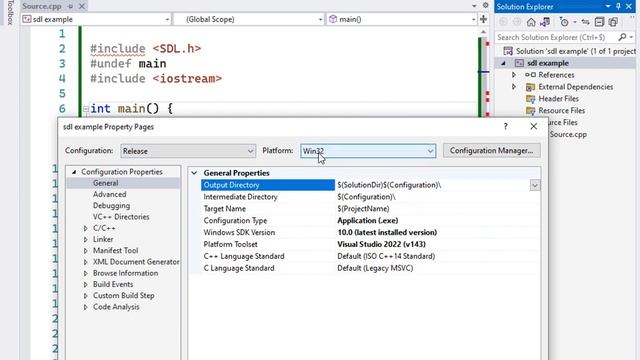Click Solution Explorer back navigation arrow

pyautogui.click(x=503, y=22)
